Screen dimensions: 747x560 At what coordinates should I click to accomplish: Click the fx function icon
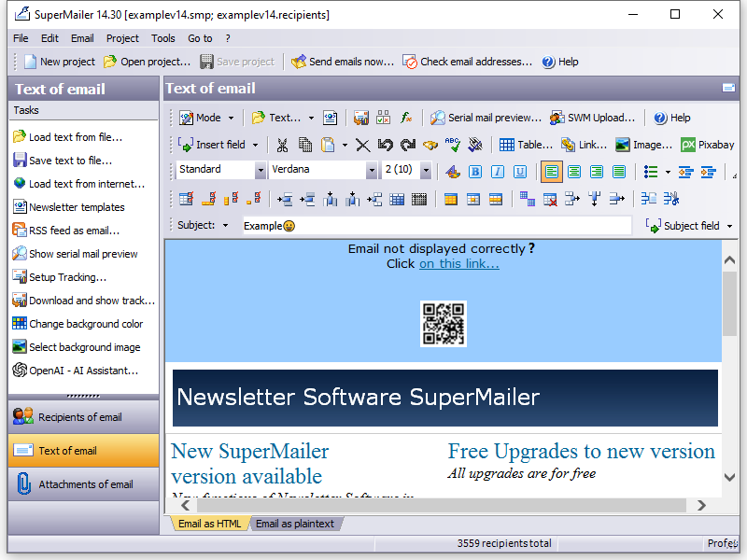[x=406, y=118]
